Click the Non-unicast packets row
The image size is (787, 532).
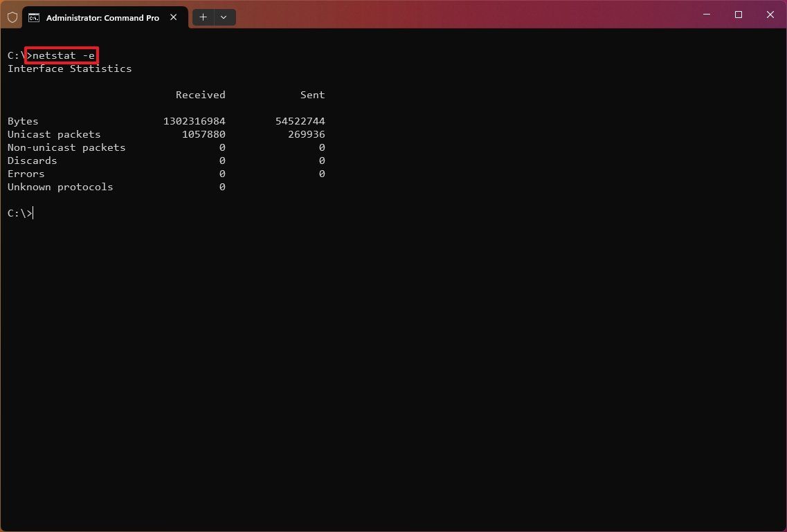(x=66, y=147)
